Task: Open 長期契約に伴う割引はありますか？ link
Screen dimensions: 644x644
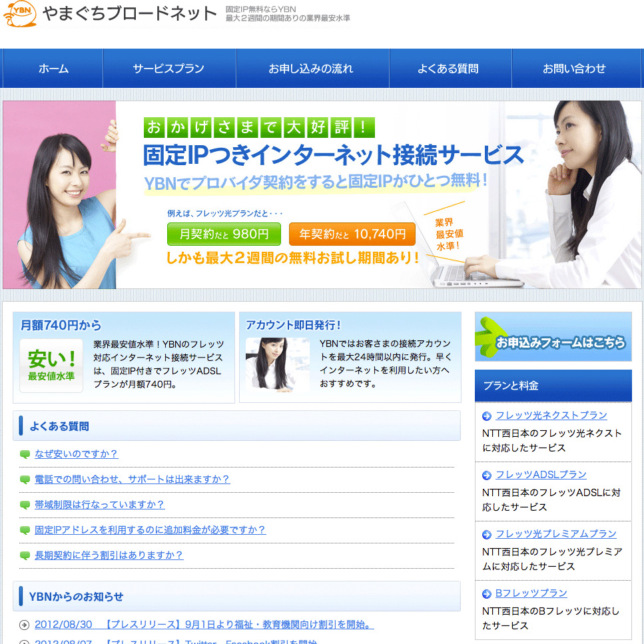Action: pyautogui.click(x=109, y=555)
